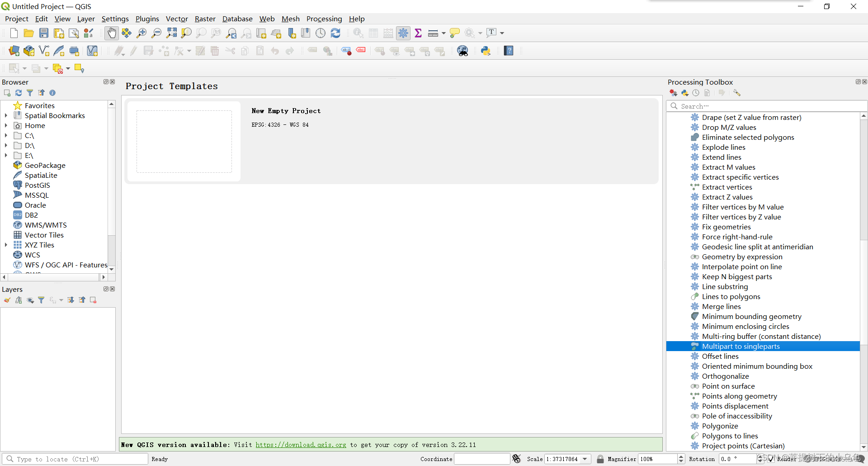Open the Style Manager icon

coord(89,33)
